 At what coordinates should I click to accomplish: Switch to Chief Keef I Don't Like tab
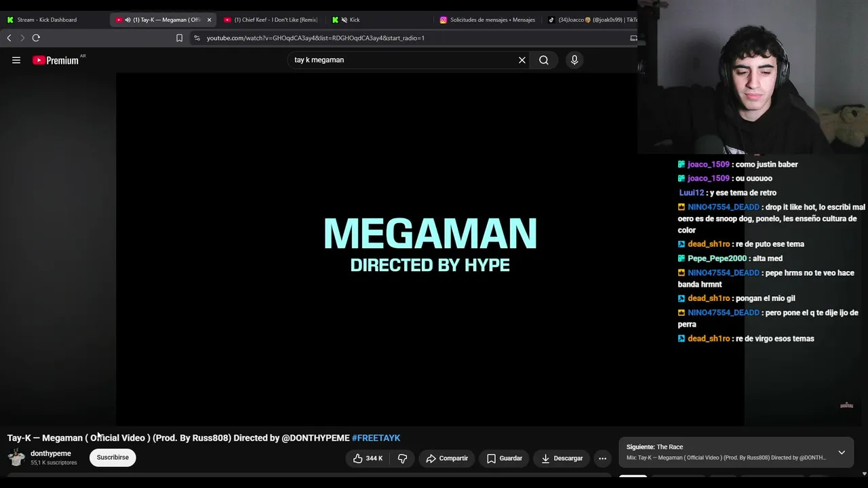(x=271, y=20)
